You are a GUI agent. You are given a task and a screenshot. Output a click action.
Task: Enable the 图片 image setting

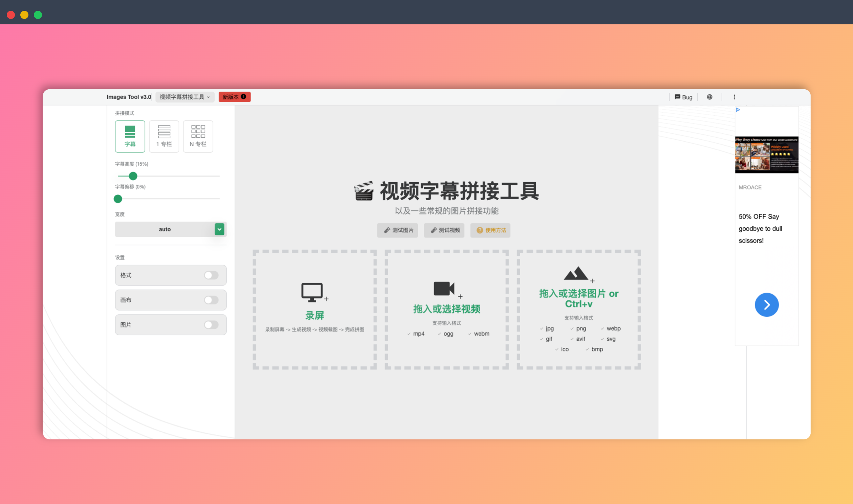tap(211, 325)
